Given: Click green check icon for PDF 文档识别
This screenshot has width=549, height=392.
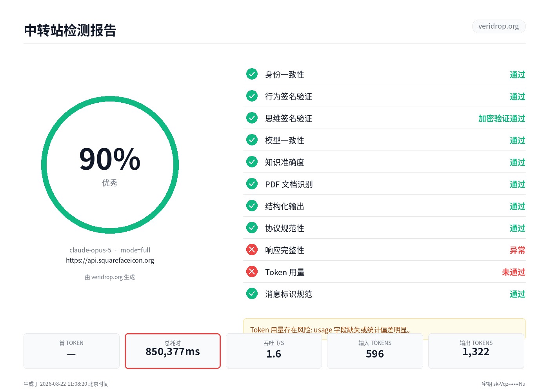Looking at the screenshot, I should [252, 184].
